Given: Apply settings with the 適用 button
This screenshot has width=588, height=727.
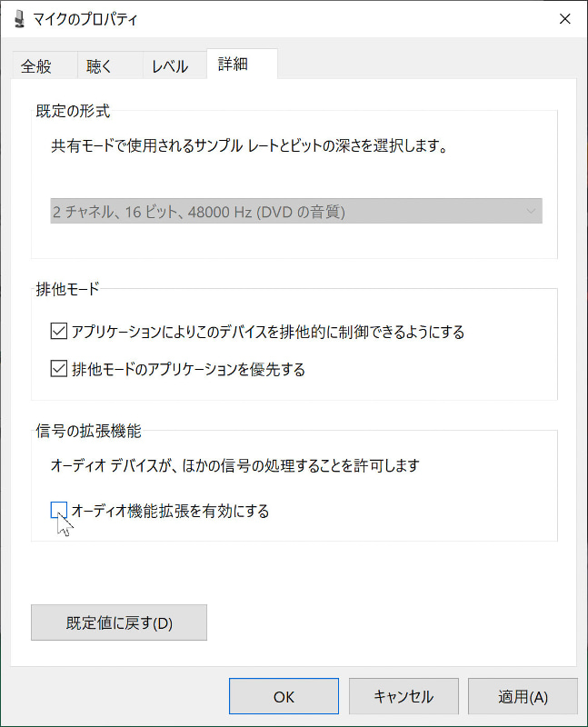Looking at the screenshot, I should click(523, 696).
